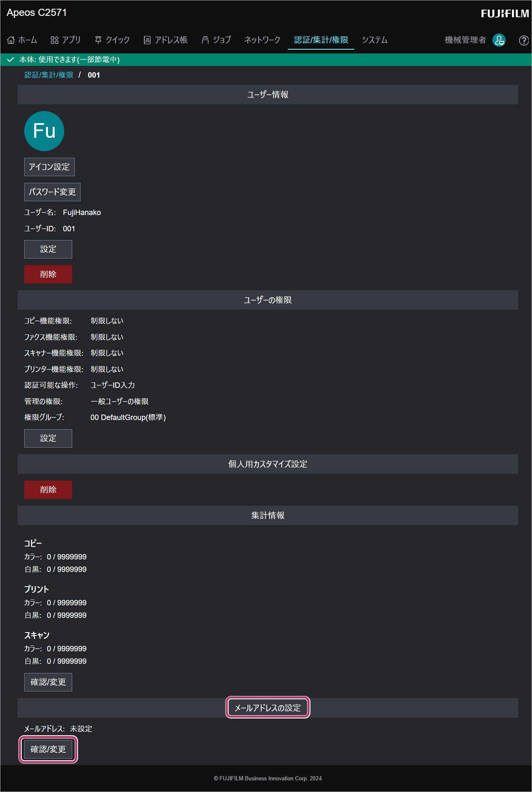
Task: Select the 認証/集計/権限 tab
Action: [321, 40]
